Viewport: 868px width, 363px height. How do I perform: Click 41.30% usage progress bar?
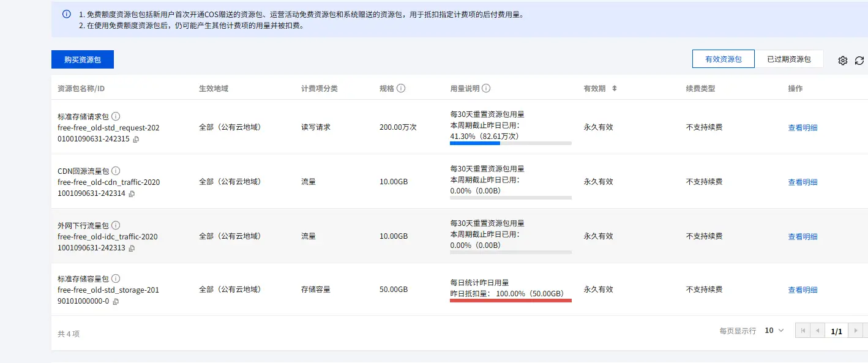[511, 143]
